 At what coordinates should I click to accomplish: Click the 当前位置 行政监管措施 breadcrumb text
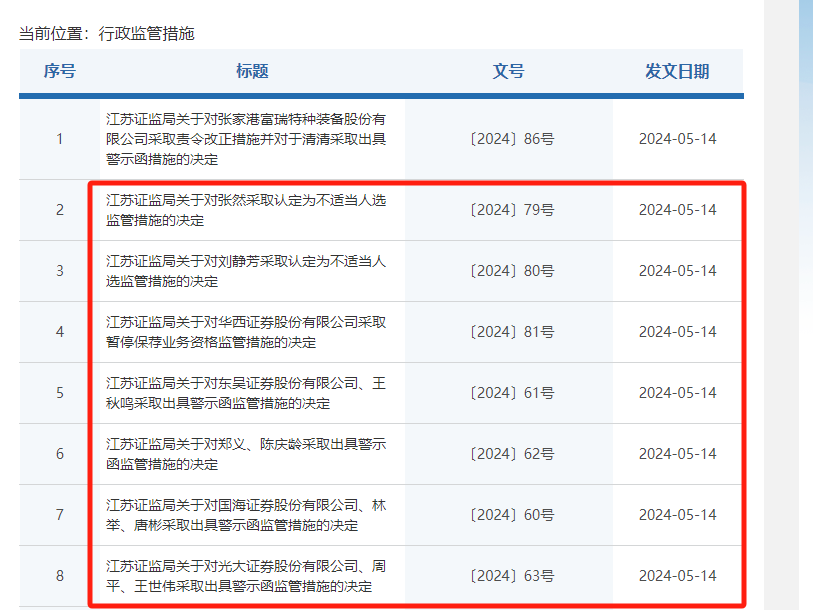(x=107, y=34)
